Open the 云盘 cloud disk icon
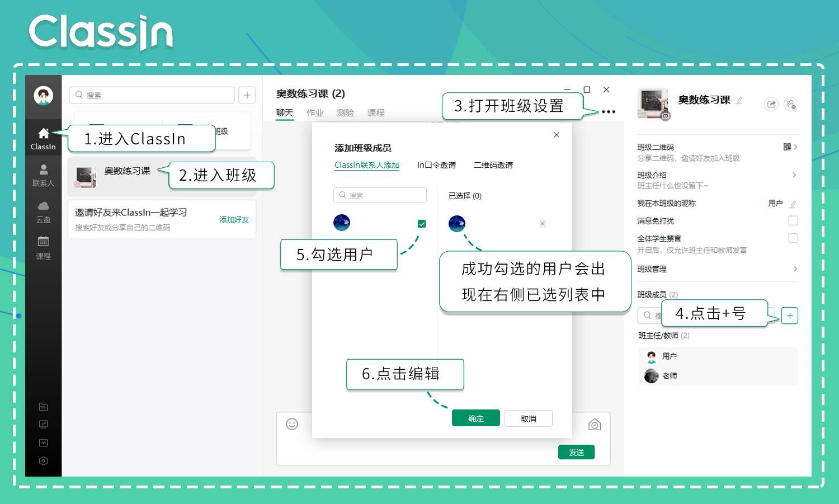 tap(43, 206)
